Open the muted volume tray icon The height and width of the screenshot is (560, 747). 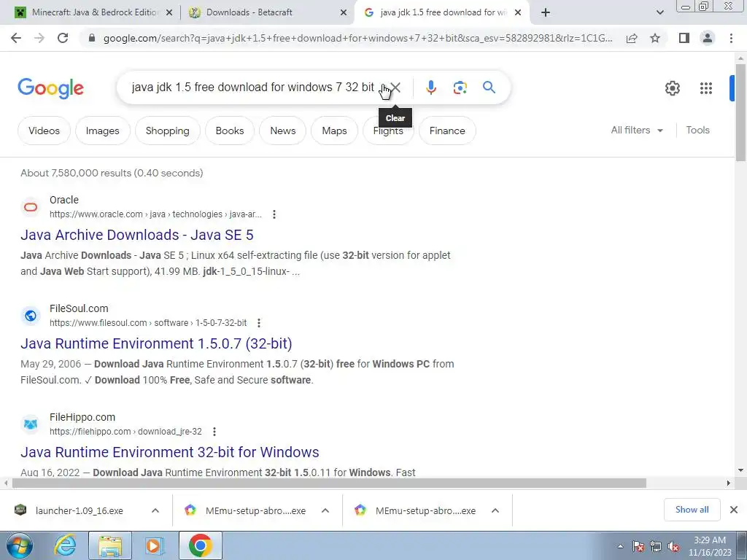click(673, 546)
